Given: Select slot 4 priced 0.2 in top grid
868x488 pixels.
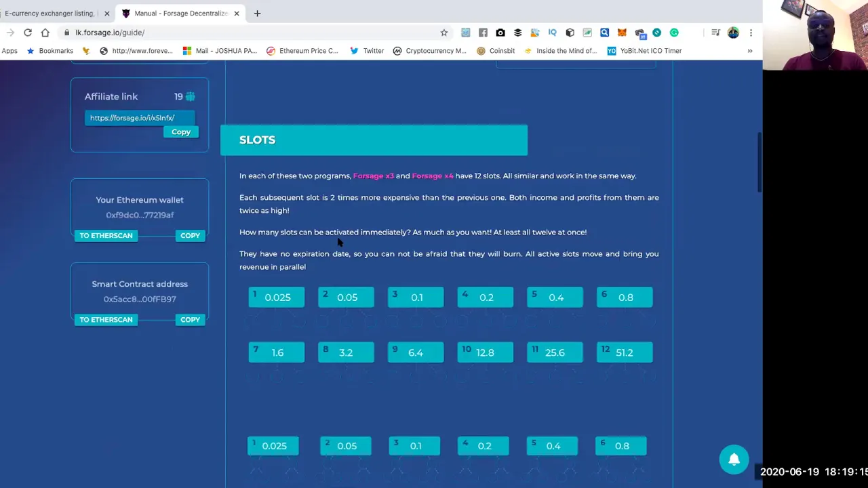Looking at the screenshot, I should [486, 297].
